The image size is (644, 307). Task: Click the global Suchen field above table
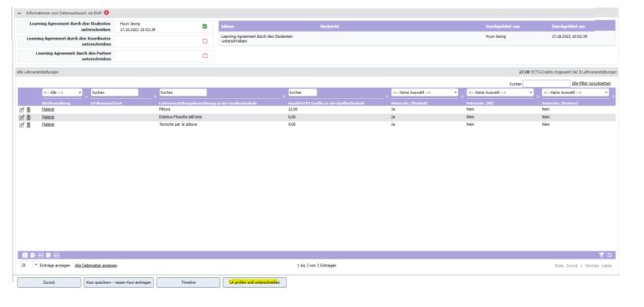[x=546, y=83]
